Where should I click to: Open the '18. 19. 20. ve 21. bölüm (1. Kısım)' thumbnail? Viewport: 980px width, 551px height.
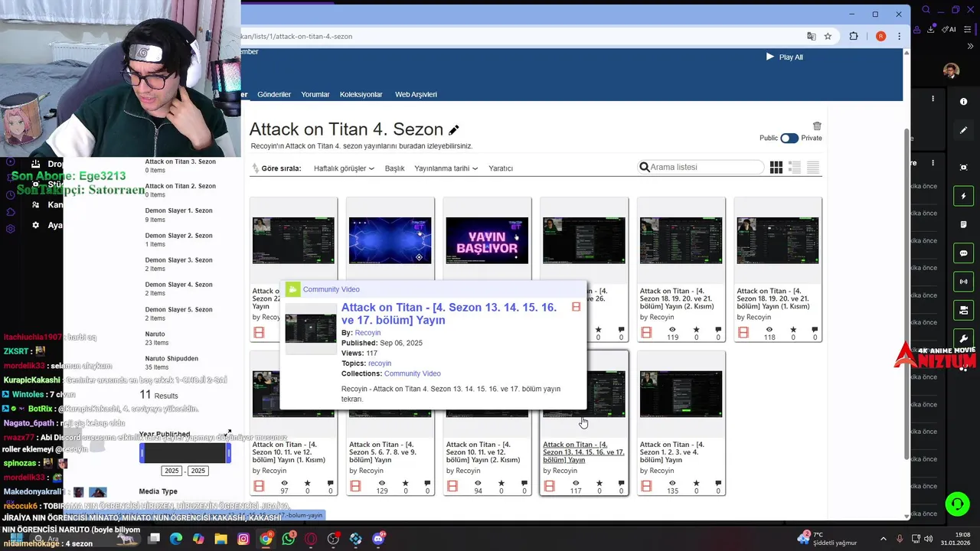tap(777, 240)
